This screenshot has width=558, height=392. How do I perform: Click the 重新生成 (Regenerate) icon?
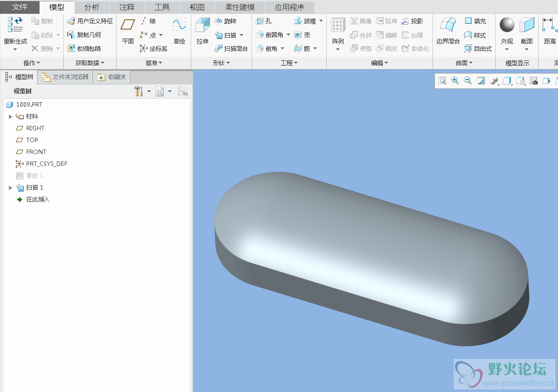15,25
